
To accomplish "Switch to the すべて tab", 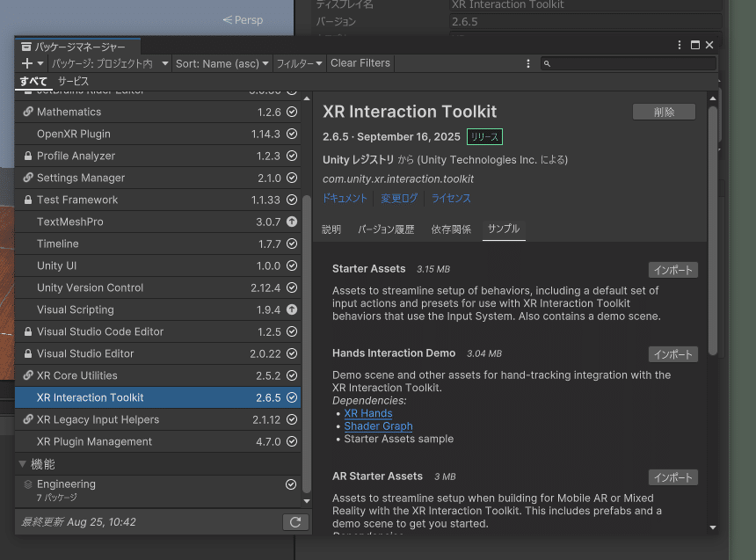I will pos(33,81).
